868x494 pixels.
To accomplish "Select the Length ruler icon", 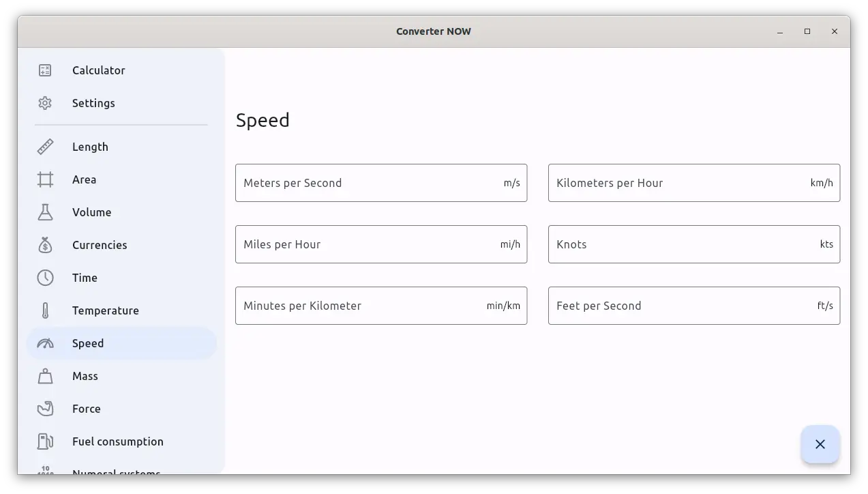I will [45, 147].
